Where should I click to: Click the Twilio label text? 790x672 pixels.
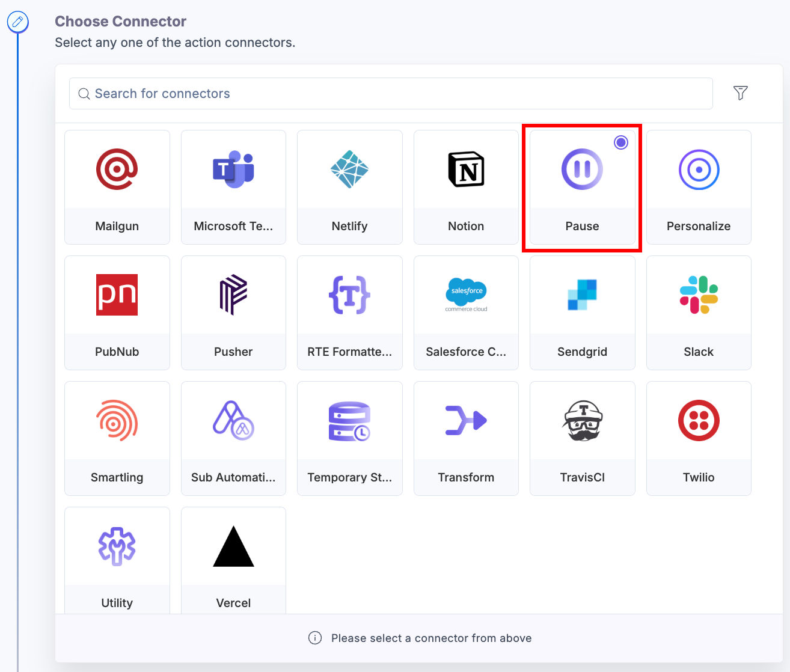(x=699, y=477)
